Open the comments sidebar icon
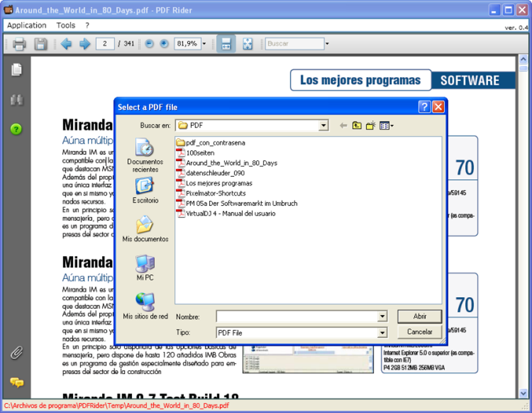This screenshot has height=413, width=532. coord(16,382)
